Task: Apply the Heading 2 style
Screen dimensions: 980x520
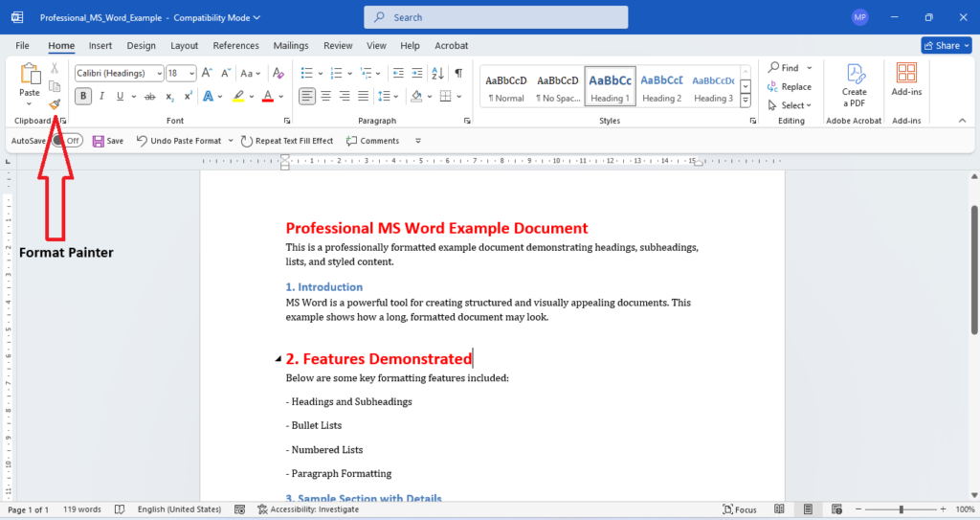Action: click(662, 86)
